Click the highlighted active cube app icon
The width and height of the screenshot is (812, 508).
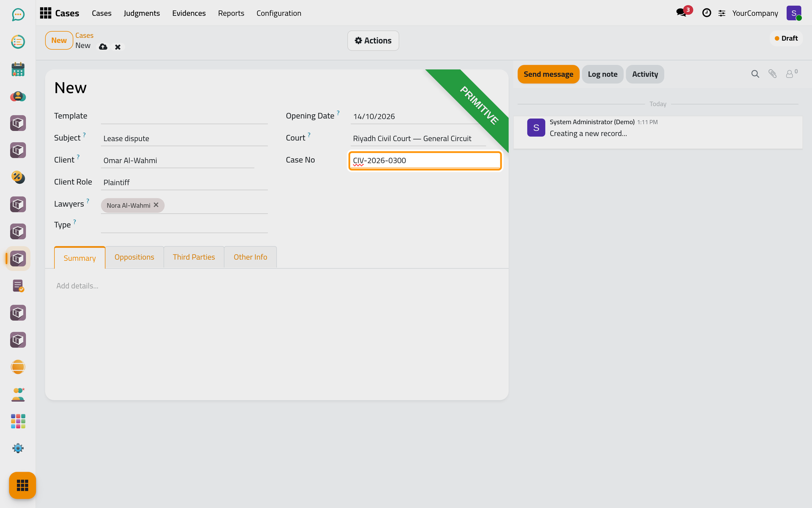(x=18, y=259)
